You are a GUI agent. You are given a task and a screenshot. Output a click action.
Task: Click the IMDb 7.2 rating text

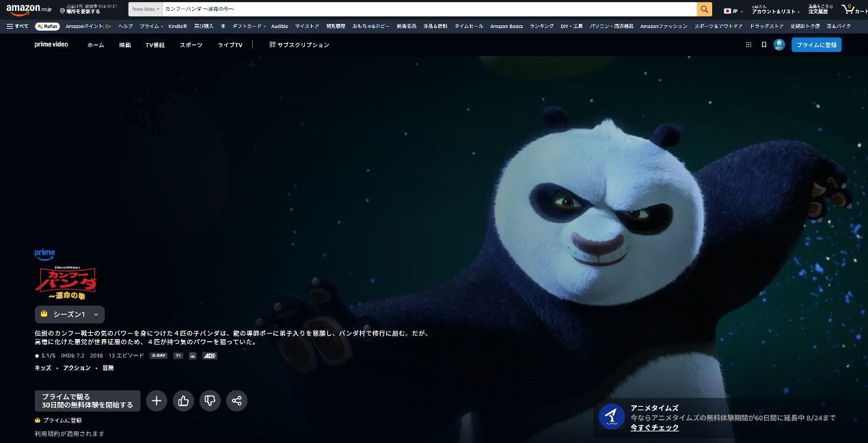[x=72, y=355]
